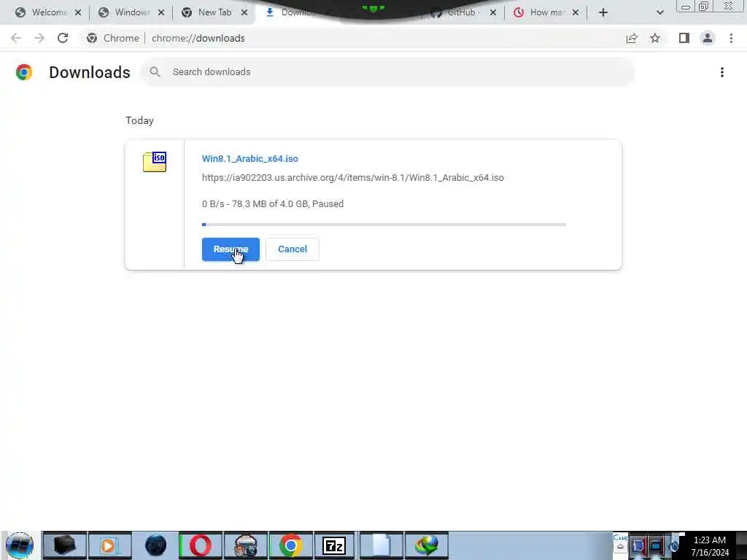The height and width of the screenshot is (560, 747).
Task: Open the Win8.1_Arabic_x64.iso file link
Action: 250,158
